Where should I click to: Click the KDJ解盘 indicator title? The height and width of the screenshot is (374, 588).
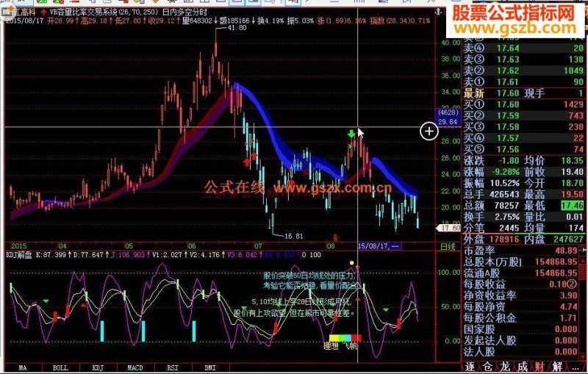pyautogui.click(x=19, y=255)
